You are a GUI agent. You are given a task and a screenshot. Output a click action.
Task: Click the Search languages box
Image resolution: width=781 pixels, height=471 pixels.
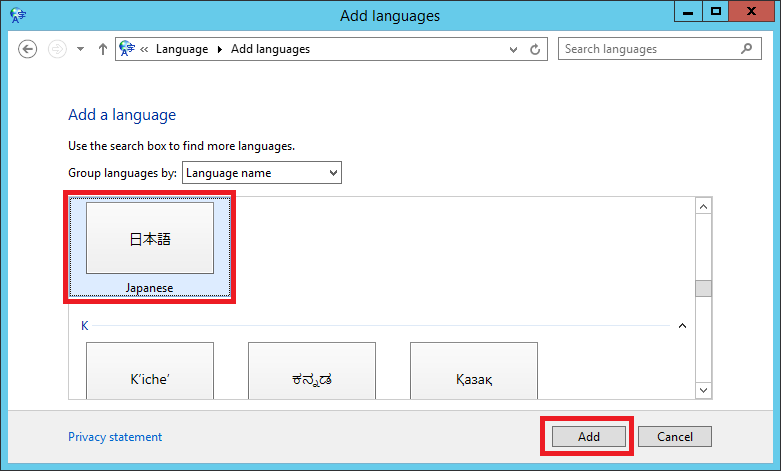point(659,49)
